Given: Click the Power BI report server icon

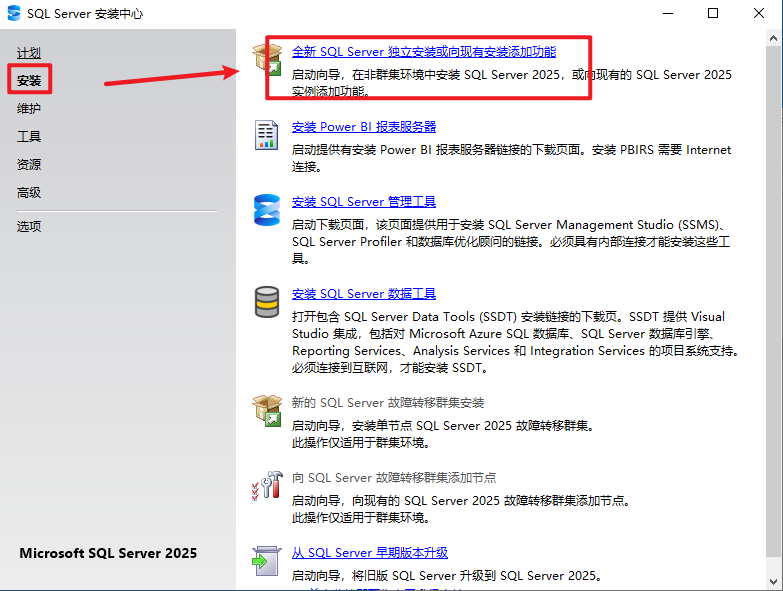Looking at the screenshot, I should pyautogui.click(x=267, y=135).
